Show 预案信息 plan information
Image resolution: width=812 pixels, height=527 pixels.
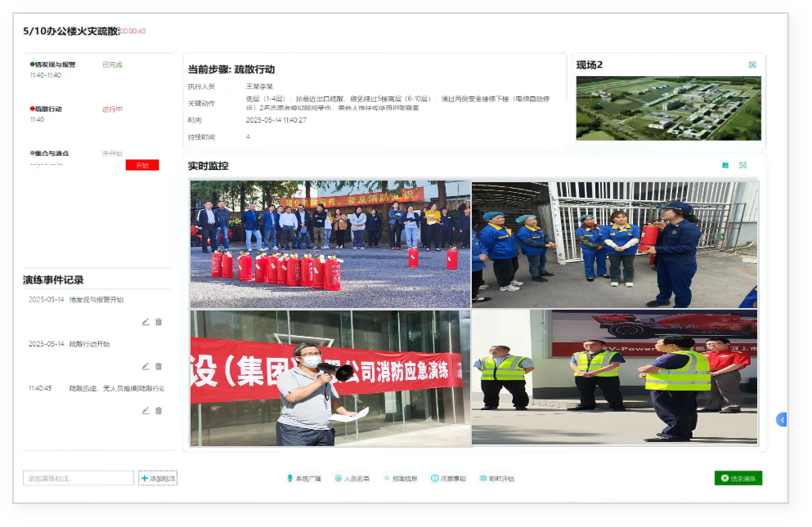[x=400, y=479]
